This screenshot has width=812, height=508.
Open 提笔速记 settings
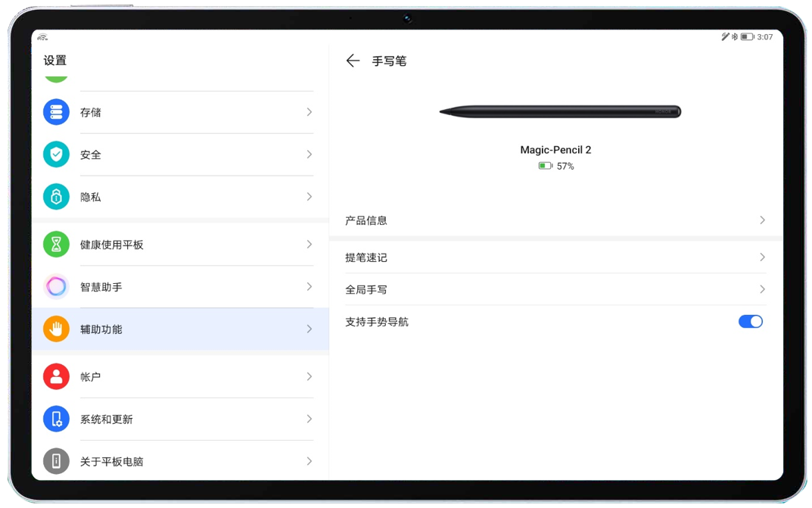click(x=366, y=257)
